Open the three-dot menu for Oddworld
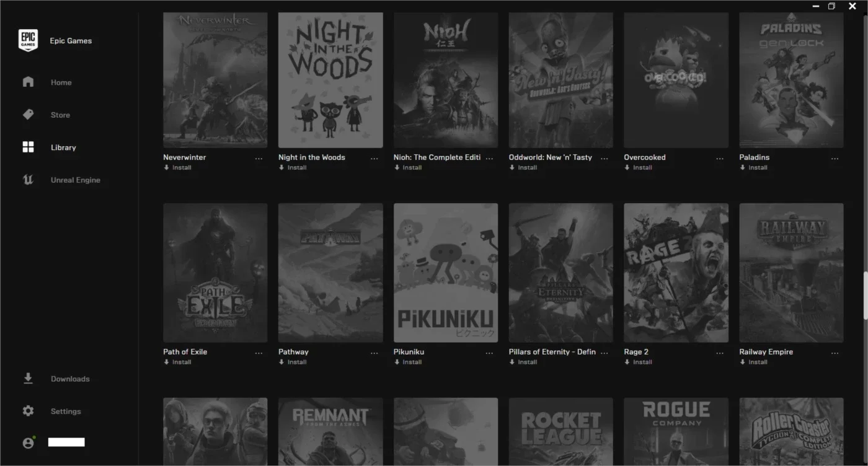The width and height of the screenshot is (868, 466). (x=604, y=159)
